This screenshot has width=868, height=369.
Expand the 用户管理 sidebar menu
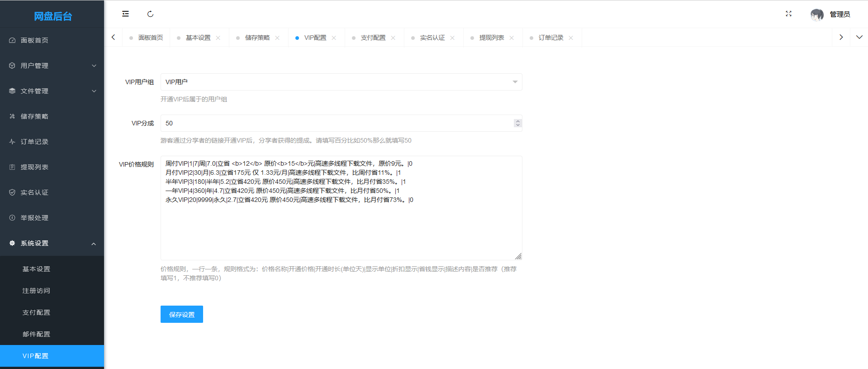tap(52, 66)
